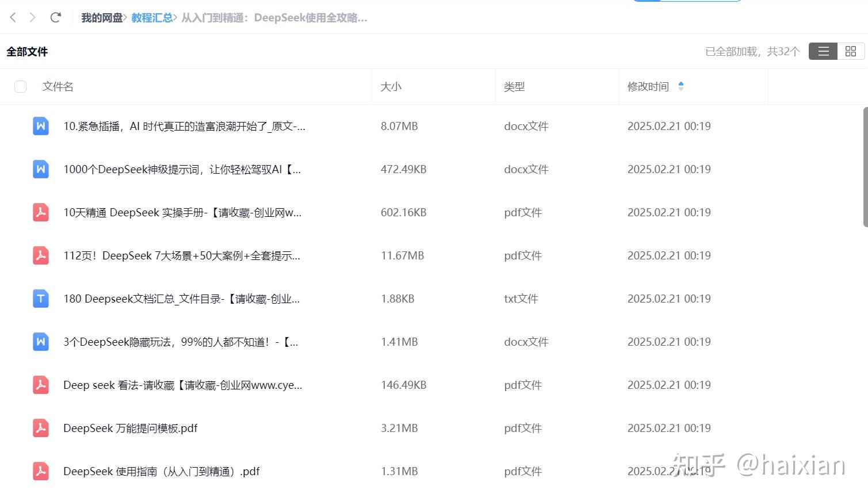868x501 pixels.
Task: Click the 已全部加载，共32个 status text
Action: [752, 52]
